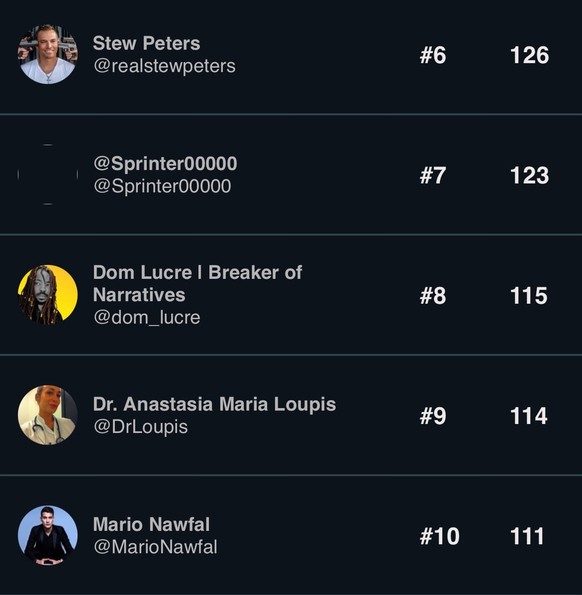Open the @realstewpeters handle
582x595 pixels.
[x=164, y=66]
